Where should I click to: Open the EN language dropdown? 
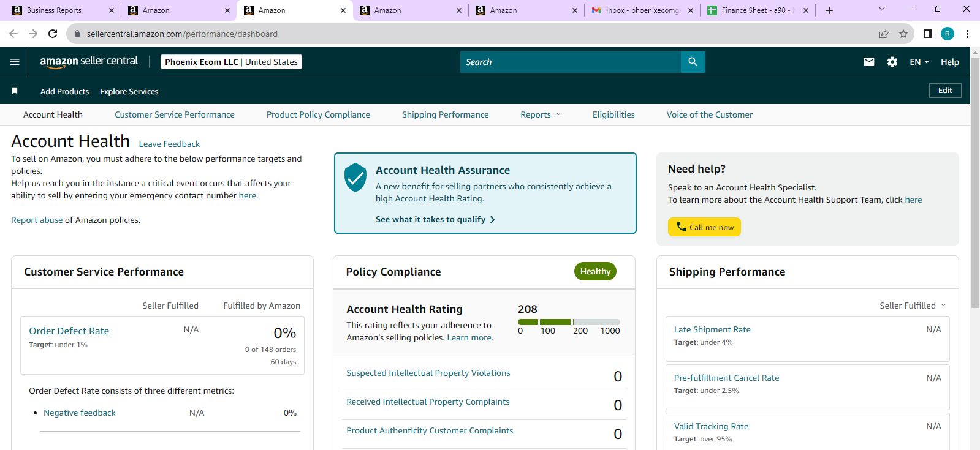[919, 62]
